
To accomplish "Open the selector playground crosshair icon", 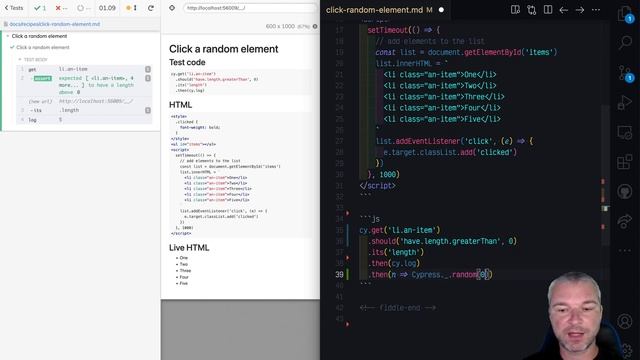I will tap(172, 8).
